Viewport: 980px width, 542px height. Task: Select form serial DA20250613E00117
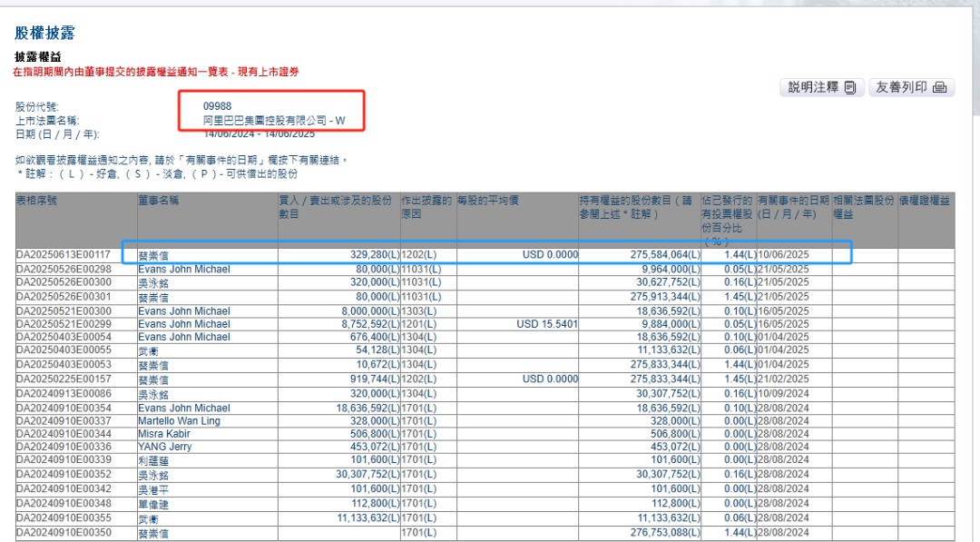(x=64, y=255)
